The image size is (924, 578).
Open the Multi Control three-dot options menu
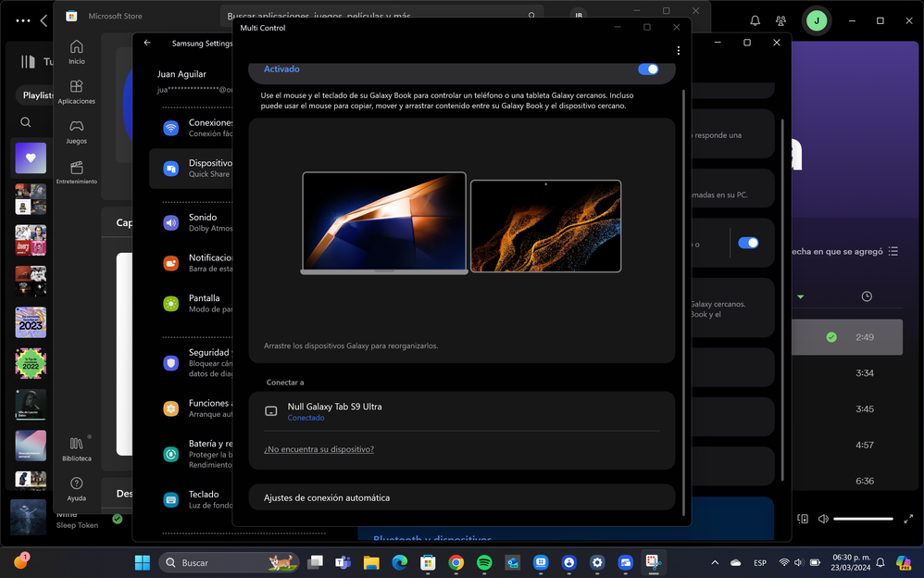679,51
